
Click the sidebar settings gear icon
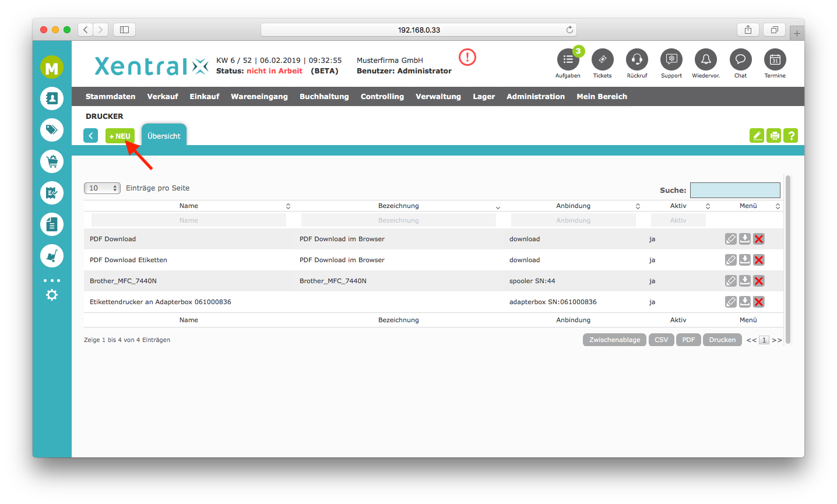[52, 295]
